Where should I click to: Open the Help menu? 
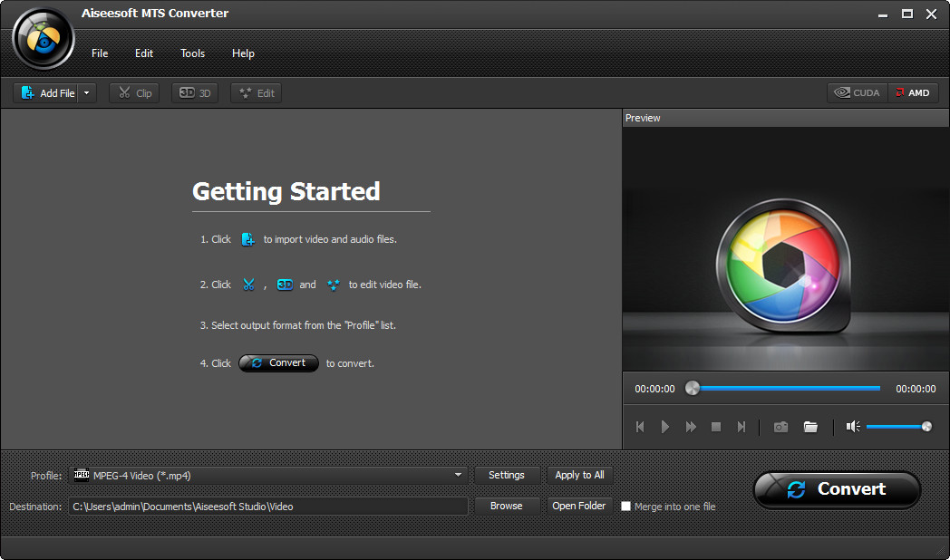coord(243,53)
